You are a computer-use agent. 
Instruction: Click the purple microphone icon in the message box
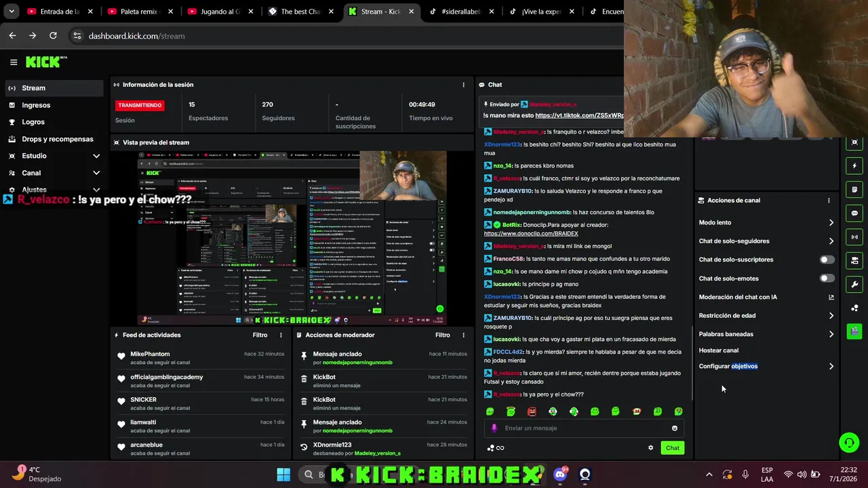(x=494, y=428)
